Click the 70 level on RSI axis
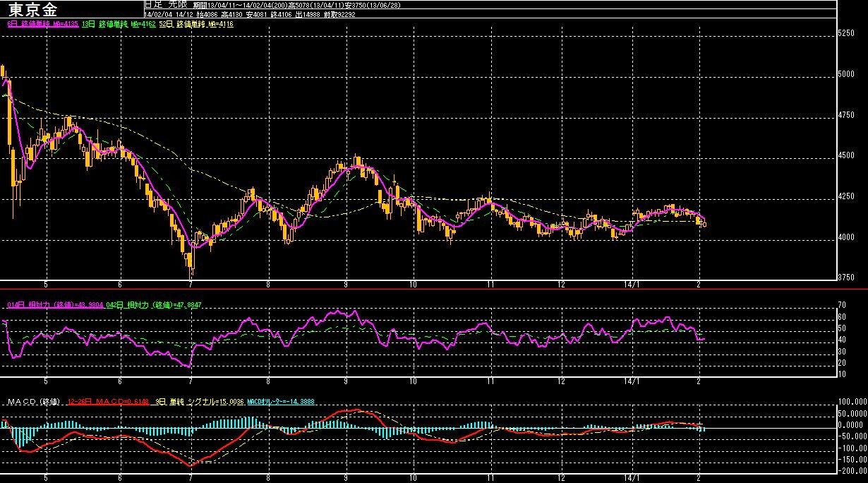The image size is (868, 483). click(841, 306)
